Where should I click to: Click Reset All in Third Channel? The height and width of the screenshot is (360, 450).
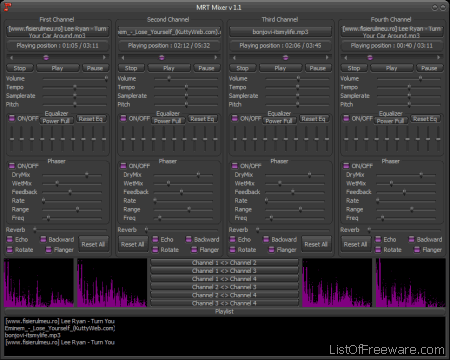point(316,244)
